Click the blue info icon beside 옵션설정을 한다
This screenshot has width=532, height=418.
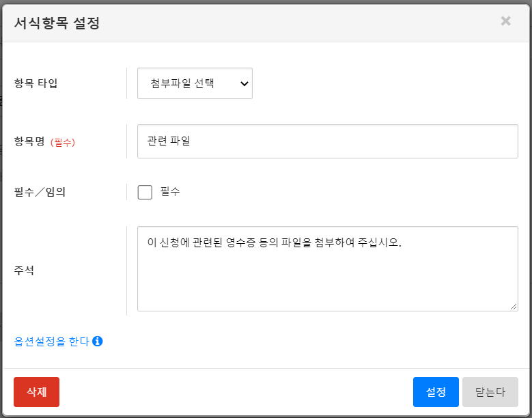click(x=98, y=342)
